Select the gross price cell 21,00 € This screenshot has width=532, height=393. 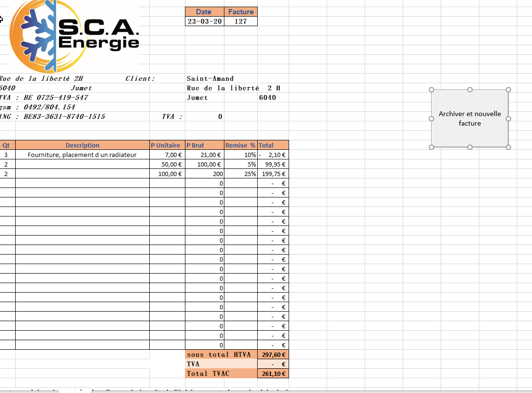click(x=204, y=155)
